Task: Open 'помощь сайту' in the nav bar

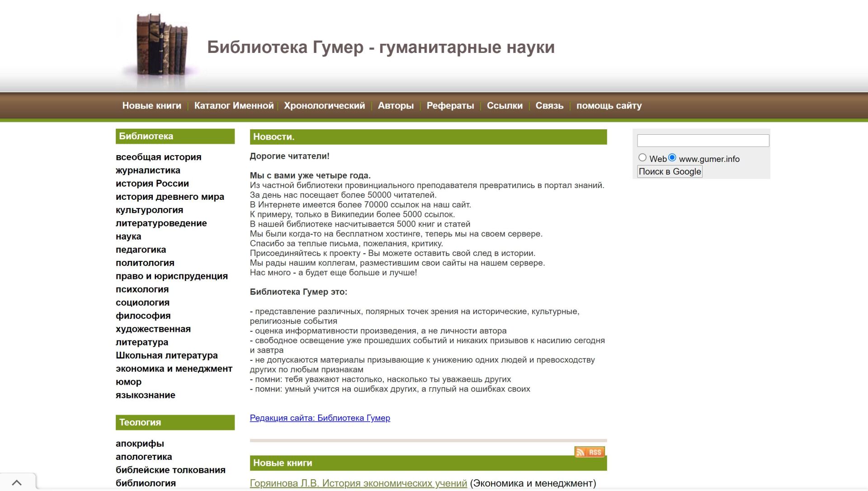Action: point(609,106)
